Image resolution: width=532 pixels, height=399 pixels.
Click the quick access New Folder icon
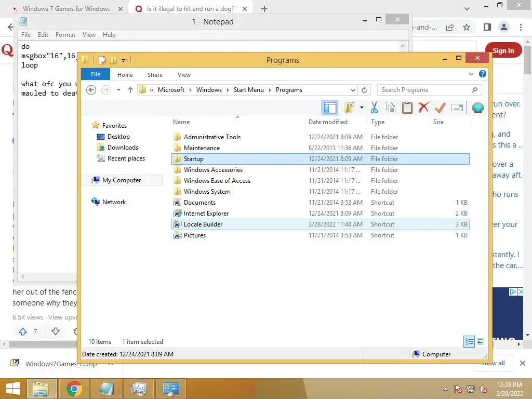point(113,60)
